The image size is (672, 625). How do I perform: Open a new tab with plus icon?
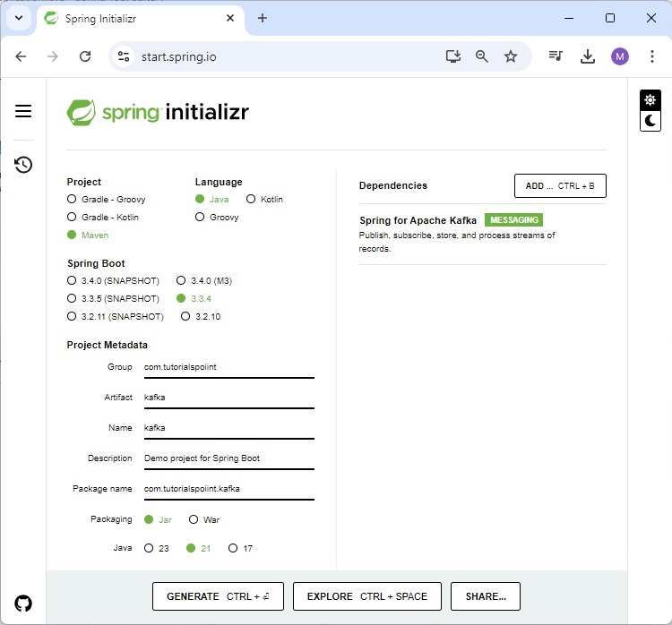coord(263,18)
